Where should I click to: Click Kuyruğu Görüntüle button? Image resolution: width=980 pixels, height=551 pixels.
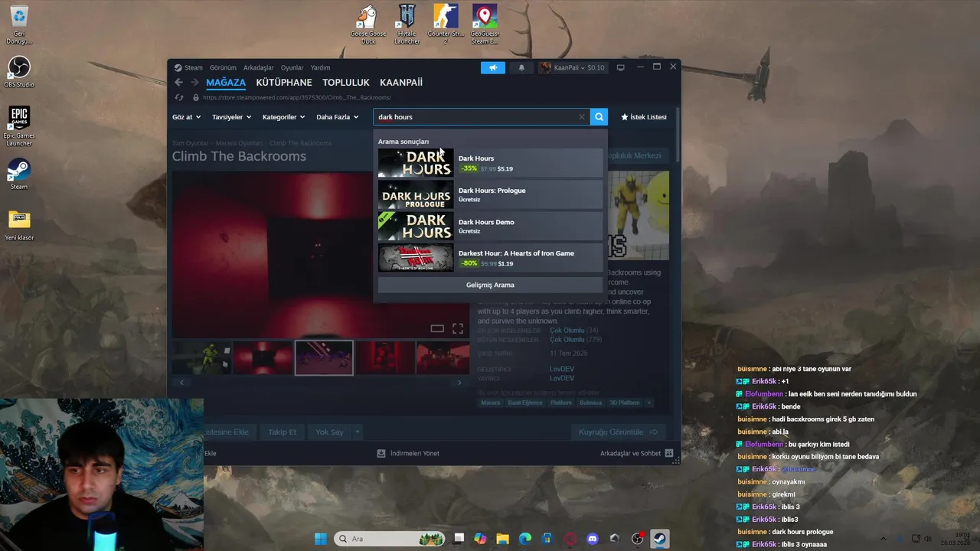point(619,432)
